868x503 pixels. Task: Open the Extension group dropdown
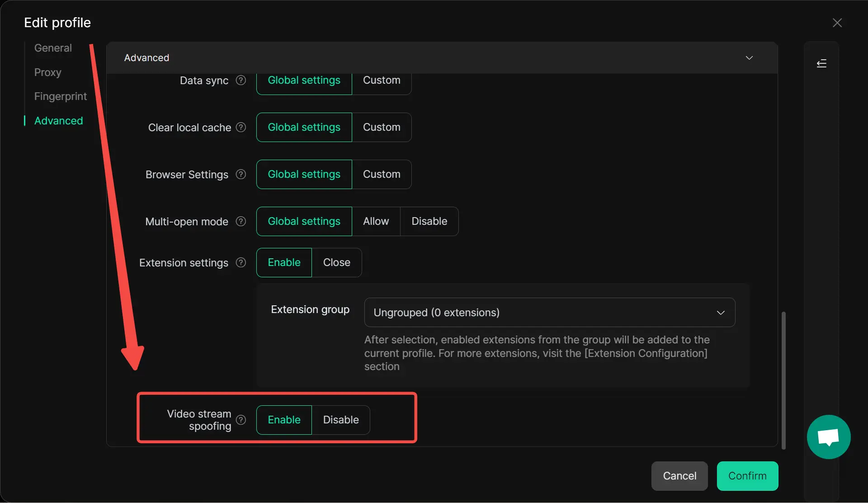click(549, 313)
